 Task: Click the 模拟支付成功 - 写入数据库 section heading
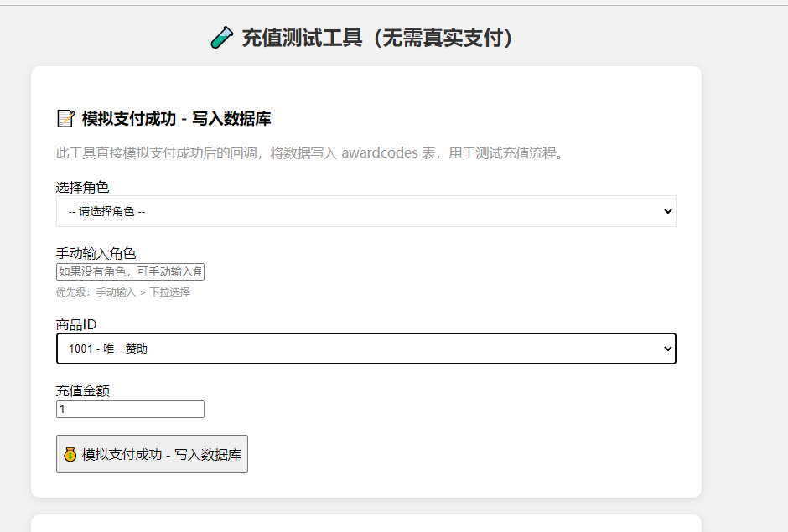pos(176,119)
